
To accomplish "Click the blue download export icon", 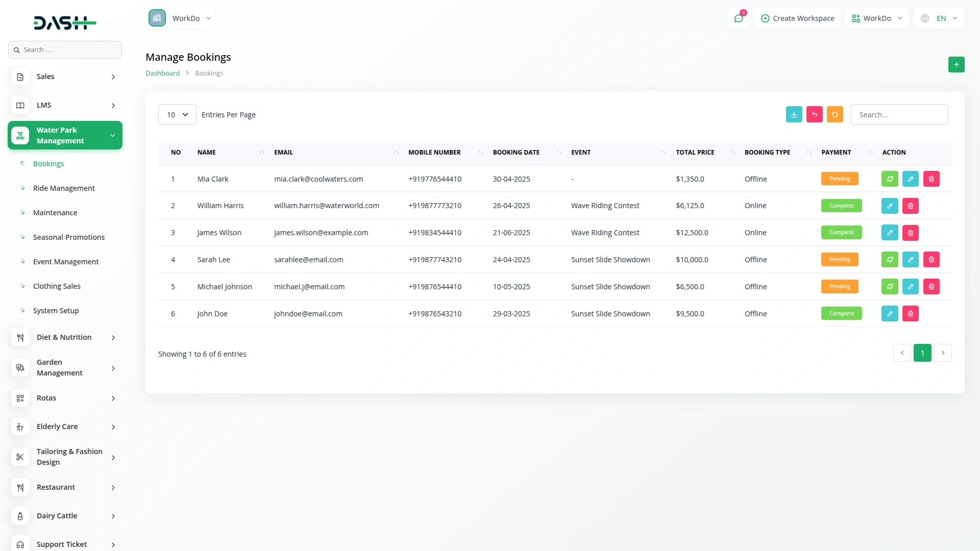I will coord(794,115).
